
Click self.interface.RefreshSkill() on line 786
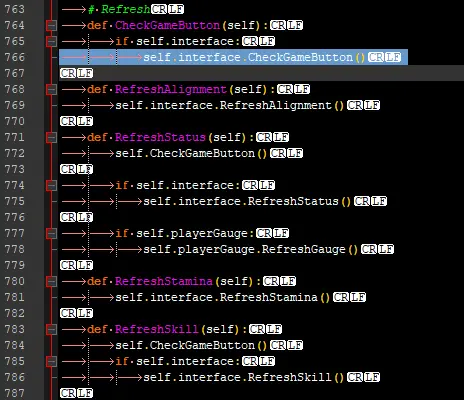(x=244, y=377)
